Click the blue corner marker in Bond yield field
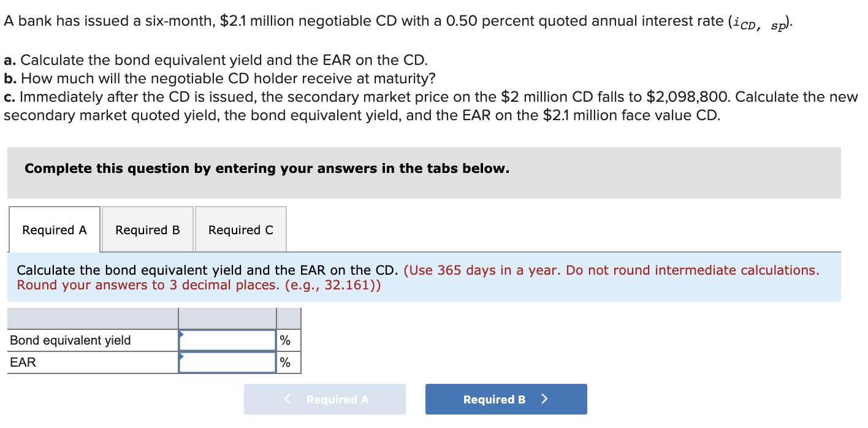 click(x=181, y=334)
